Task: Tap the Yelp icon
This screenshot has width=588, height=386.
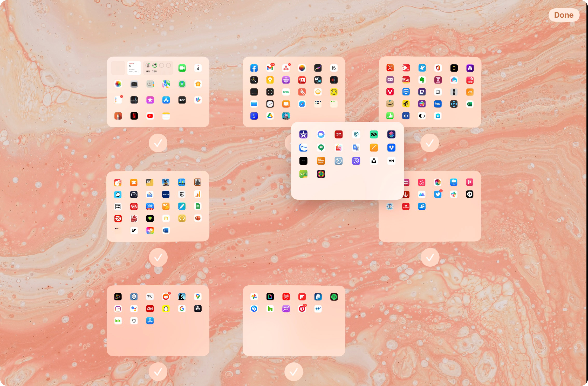Action: click(470, 80)
